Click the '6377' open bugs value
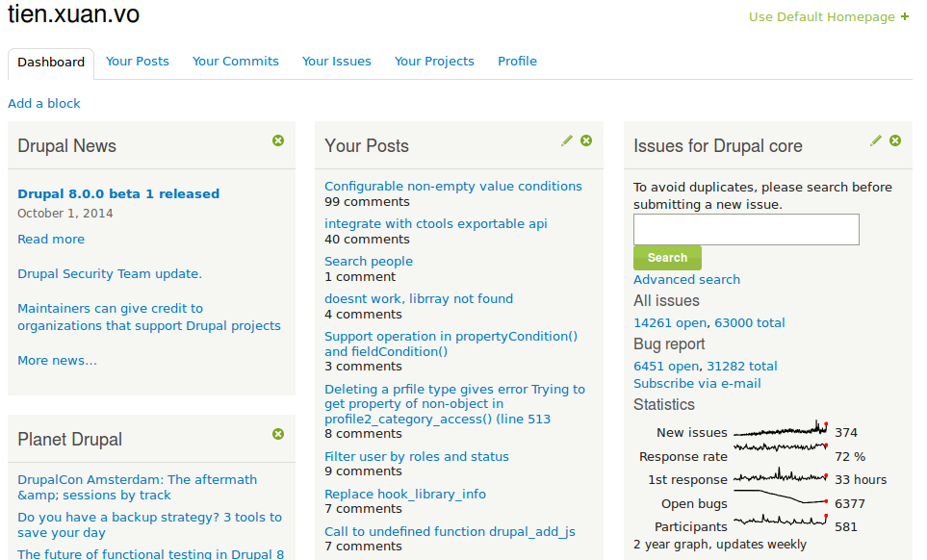Image resolution: width=927 pixels, height=560 pixels. tap(850, 504)
